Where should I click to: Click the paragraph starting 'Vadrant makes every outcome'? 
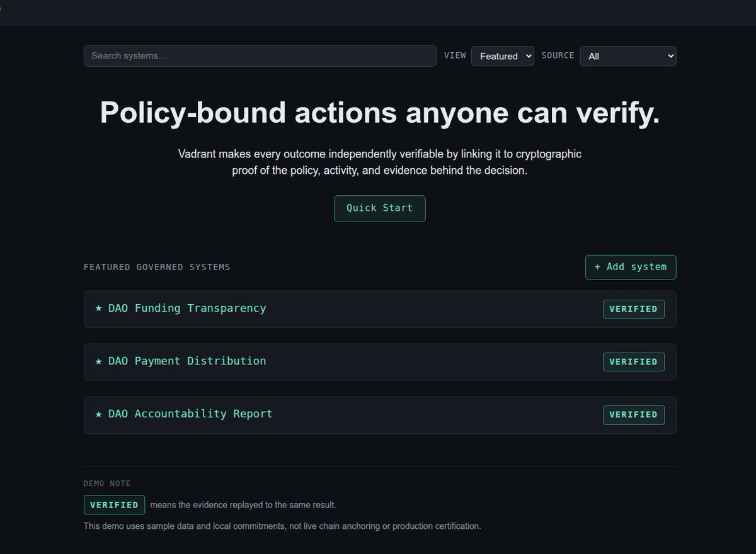[x=380, y=162]
